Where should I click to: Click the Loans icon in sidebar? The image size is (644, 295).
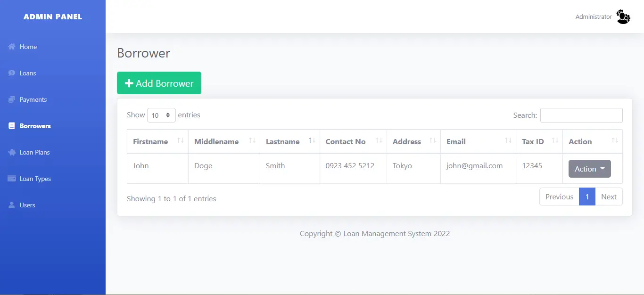tap(12, 73)
